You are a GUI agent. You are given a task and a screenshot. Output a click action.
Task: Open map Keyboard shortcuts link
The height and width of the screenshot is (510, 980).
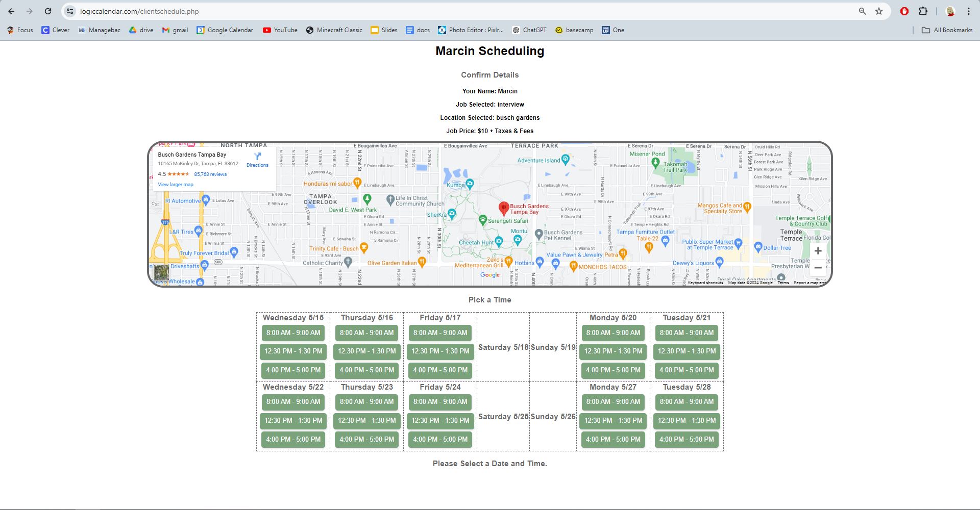tap(705, 283)
